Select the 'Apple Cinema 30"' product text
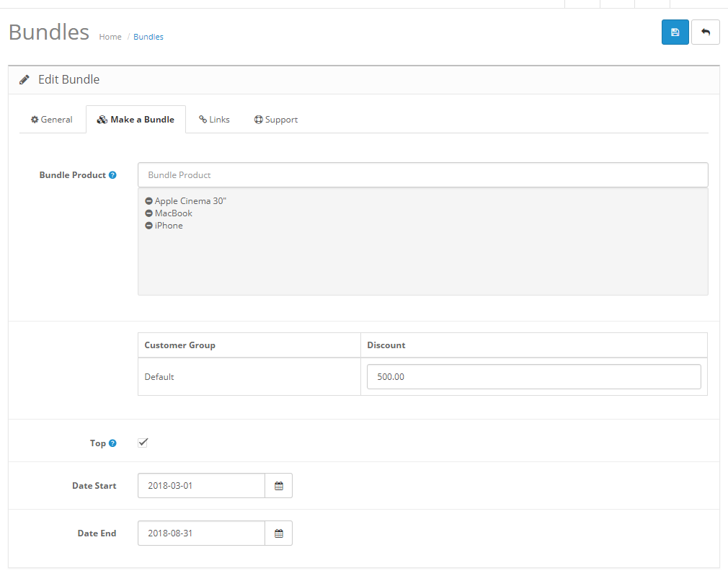Image resolution: width=728 pixels, height=576 pixels. pyautogui.click(x=190, y=201)
